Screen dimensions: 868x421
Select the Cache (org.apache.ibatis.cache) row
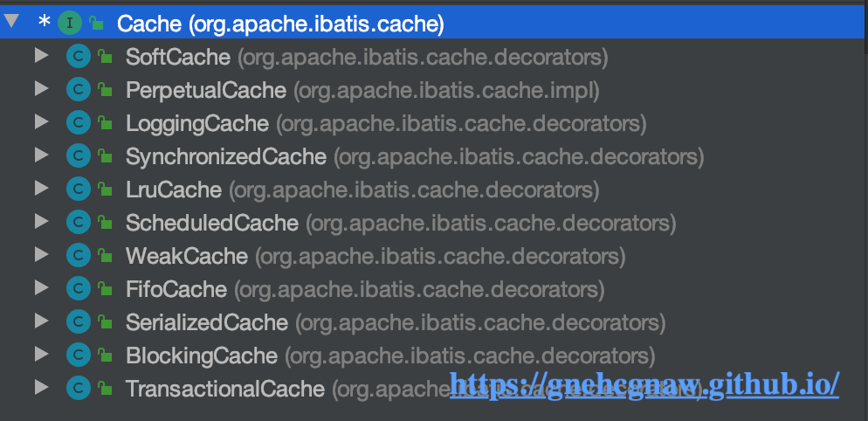click(434, 23)
